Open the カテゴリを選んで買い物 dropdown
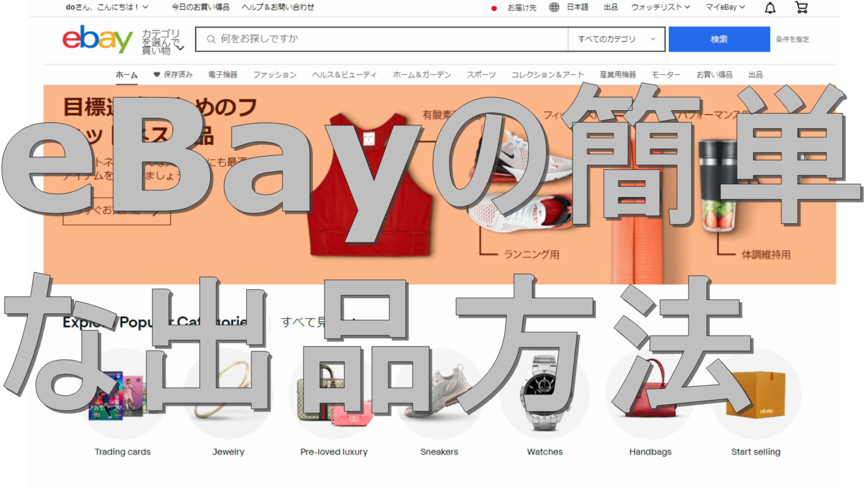 [163, 42]
